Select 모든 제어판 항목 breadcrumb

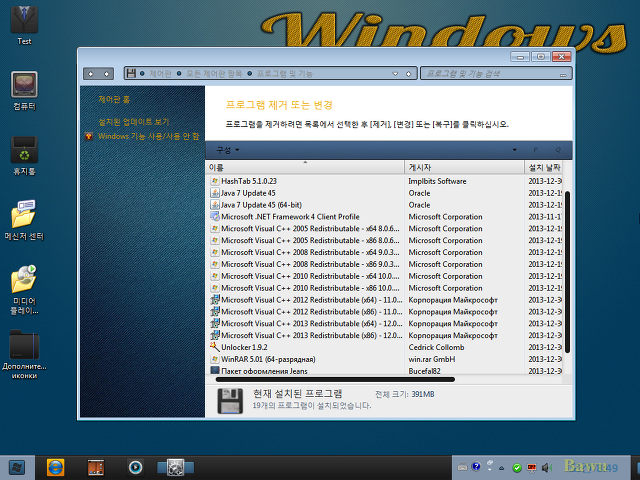[x=214, y=73]
